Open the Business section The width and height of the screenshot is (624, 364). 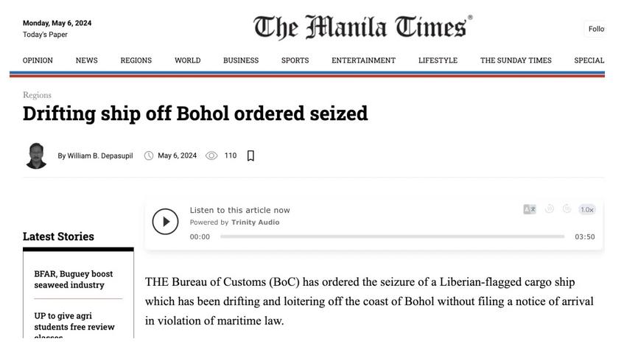tap(241, 60)
